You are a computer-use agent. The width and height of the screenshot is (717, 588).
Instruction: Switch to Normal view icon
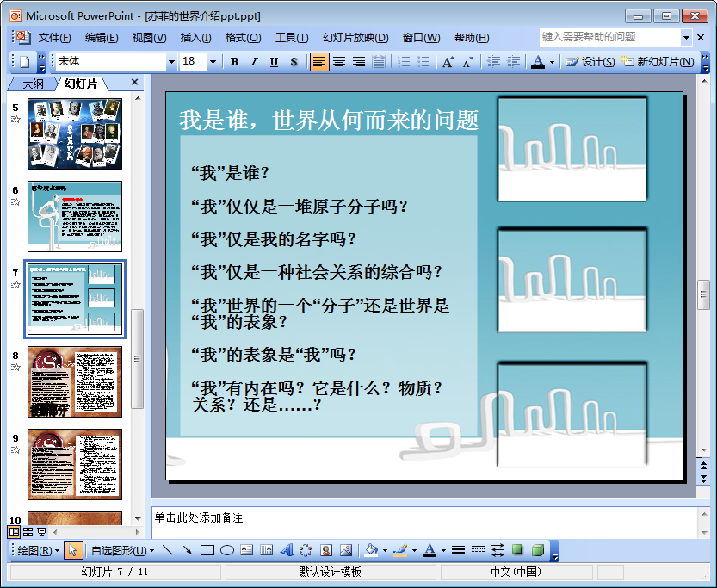14,532
